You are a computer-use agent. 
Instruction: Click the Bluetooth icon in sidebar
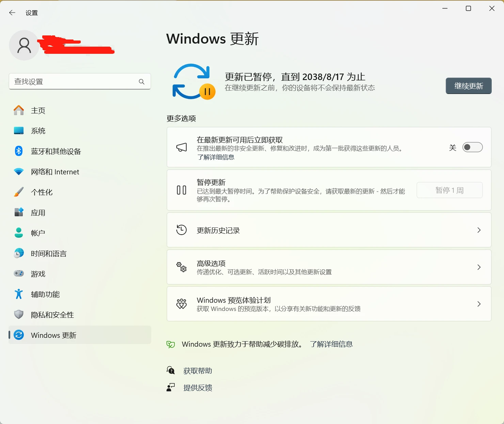[x=19, y=151]
